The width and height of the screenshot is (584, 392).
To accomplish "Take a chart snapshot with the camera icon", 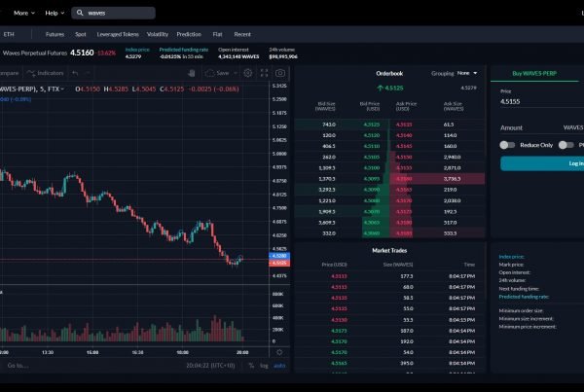I will click(x=280, y=73).
